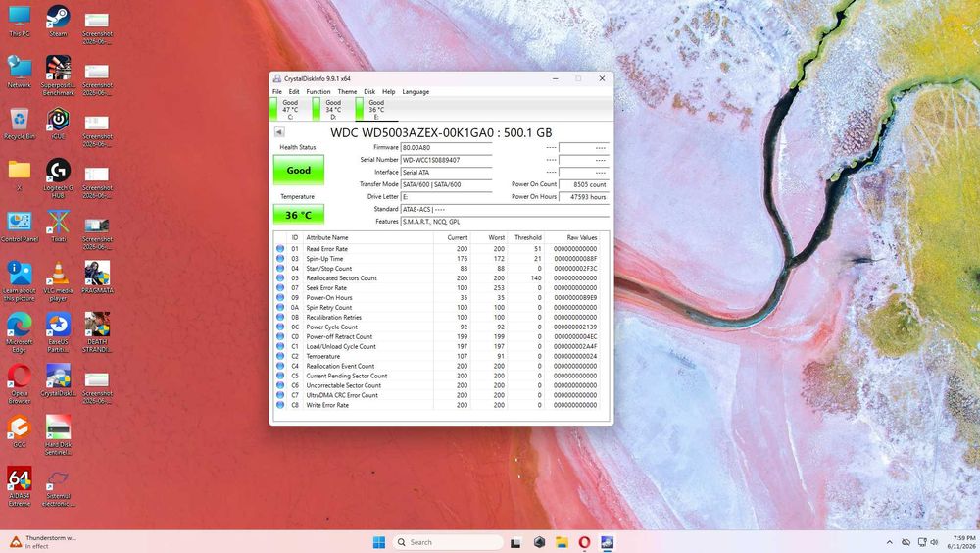
Task: Open the EaseUS Partition desktop shortcut
Action: click(58, 332)
